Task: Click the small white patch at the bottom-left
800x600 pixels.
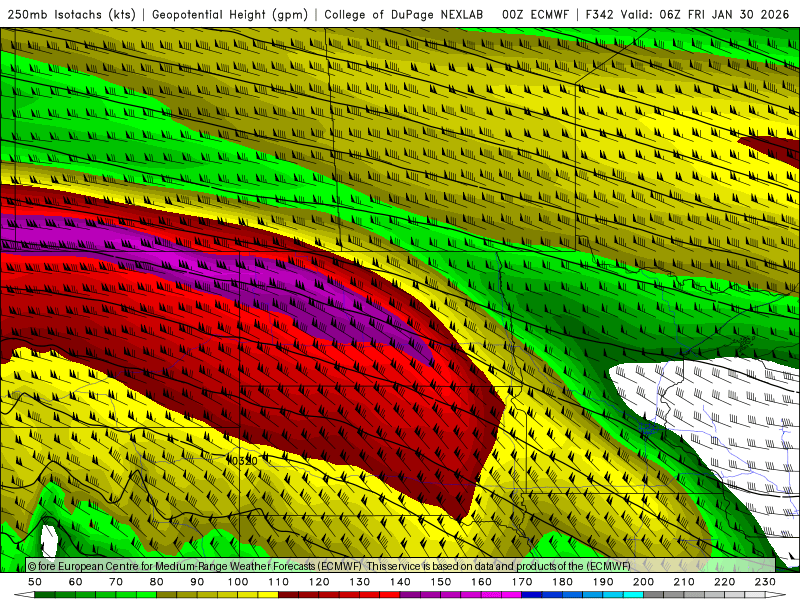Action: [49, 541]
